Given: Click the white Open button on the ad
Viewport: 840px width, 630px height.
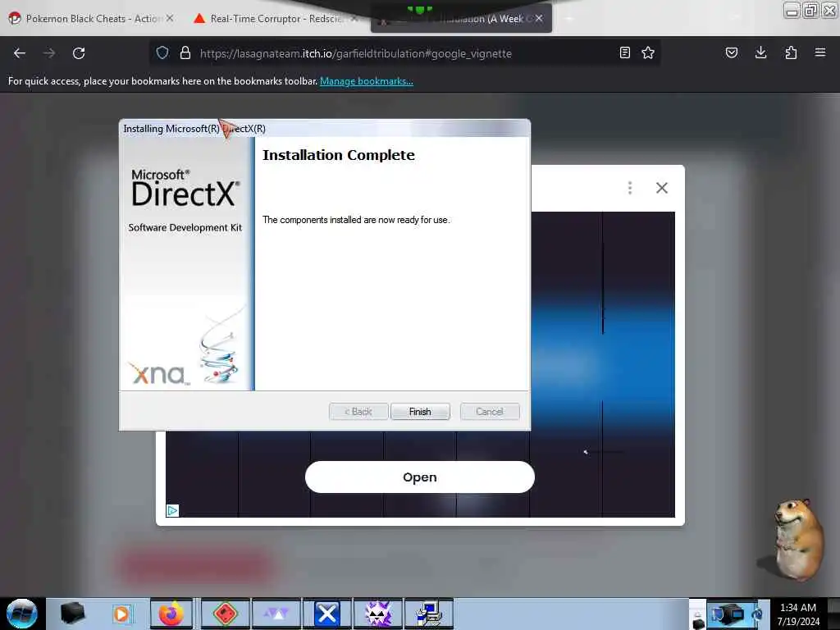Looking at the screenshot, I should [419, 477].
